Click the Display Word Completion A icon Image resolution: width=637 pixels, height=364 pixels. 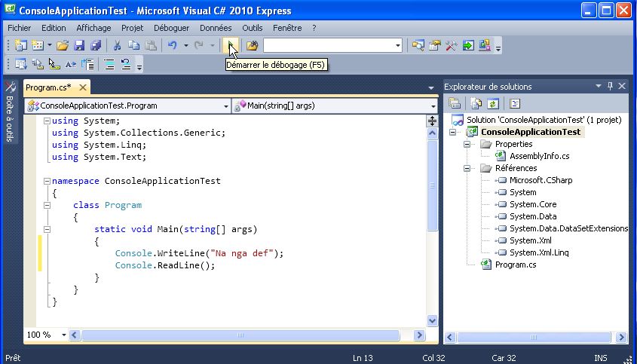(71, 64)
